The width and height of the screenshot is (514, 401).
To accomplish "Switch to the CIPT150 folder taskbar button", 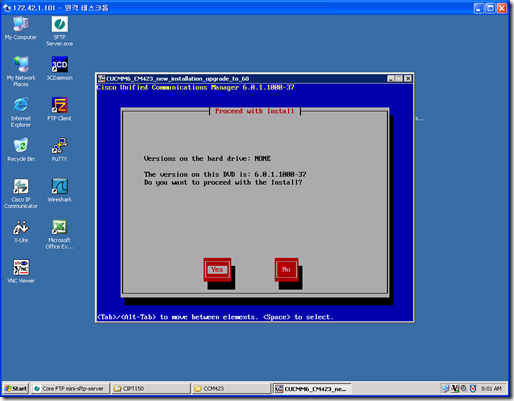I will click(x=151, y=388).
